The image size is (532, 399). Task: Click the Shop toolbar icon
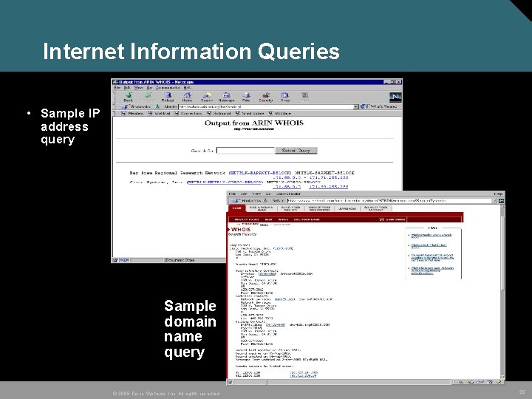point(285,97)
